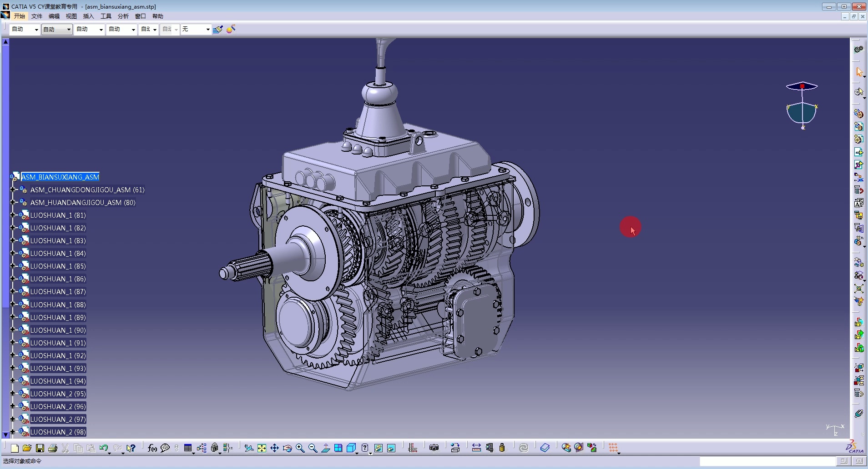Viewport: 868px width, 469px height.
Task: Open the 插入 menu
Action: 88,16
